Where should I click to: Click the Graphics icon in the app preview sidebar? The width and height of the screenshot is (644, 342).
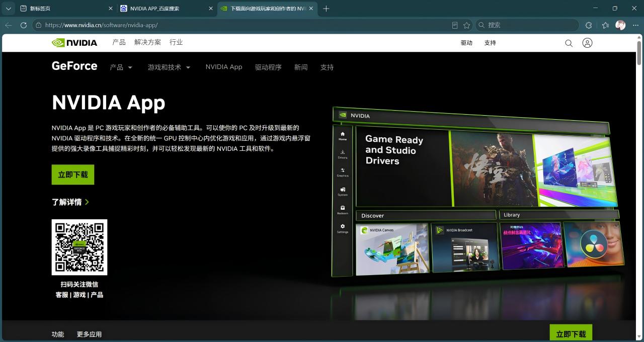click(343, 173)
